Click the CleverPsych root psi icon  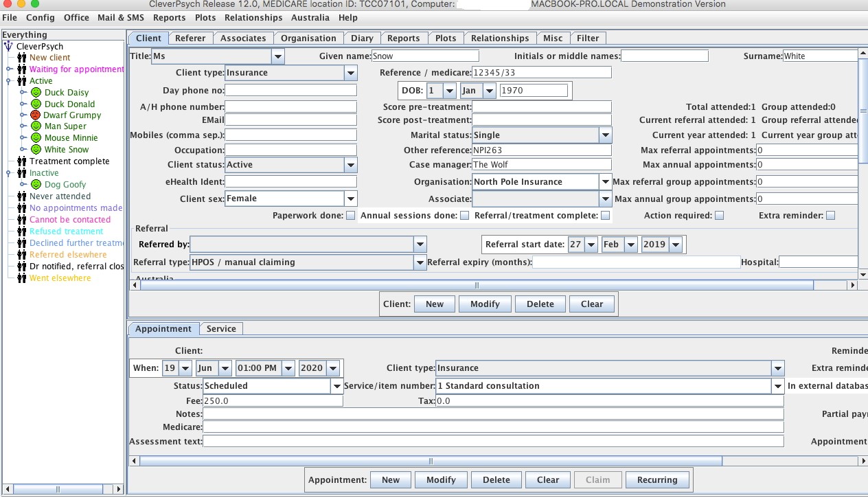coord(9,47)
